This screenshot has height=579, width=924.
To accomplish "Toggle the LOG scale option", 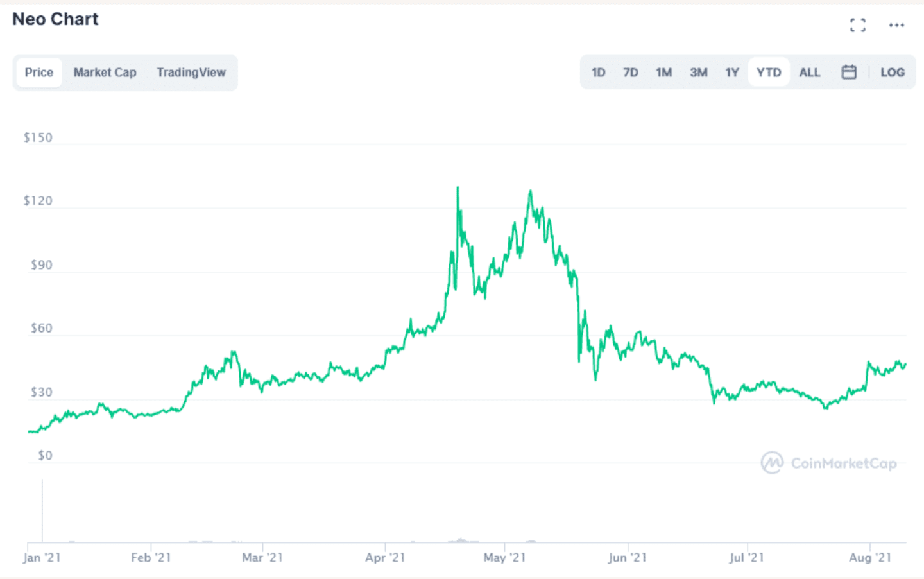I will click(x=892, y=73).
